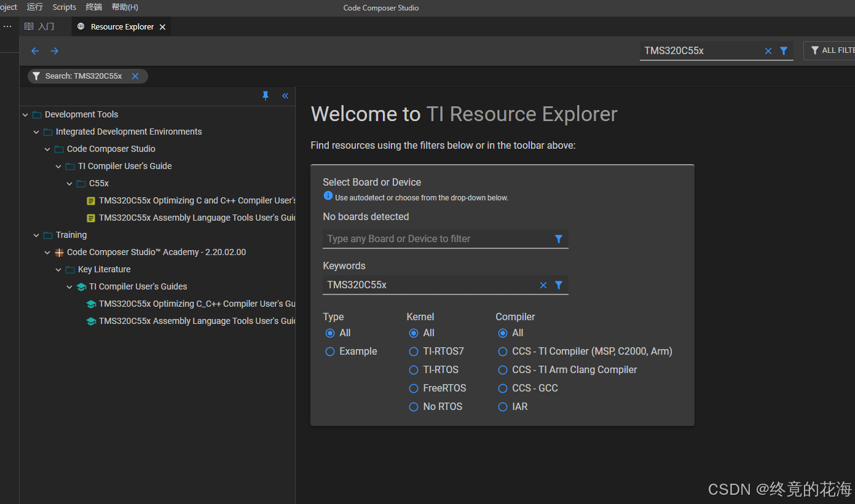Clear the TMS320C55x toolbar search box
855x504 pixels.
[768, 51]
